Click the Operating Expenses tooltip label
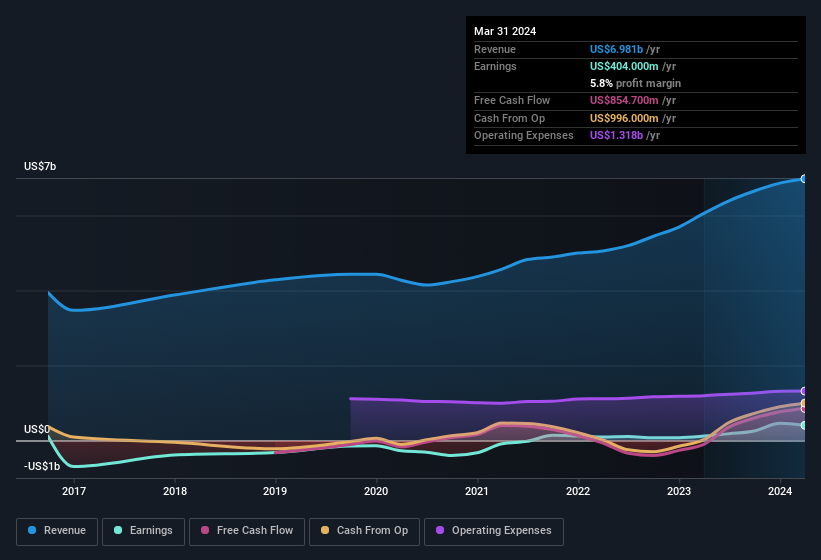 coord(524,135)
